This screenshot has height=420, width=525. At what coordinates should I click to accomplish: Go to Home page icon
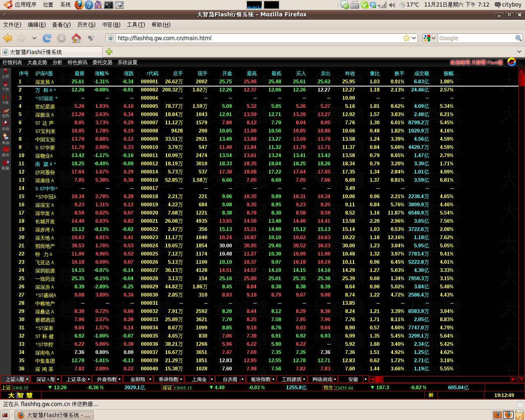(x=76, y=38)
